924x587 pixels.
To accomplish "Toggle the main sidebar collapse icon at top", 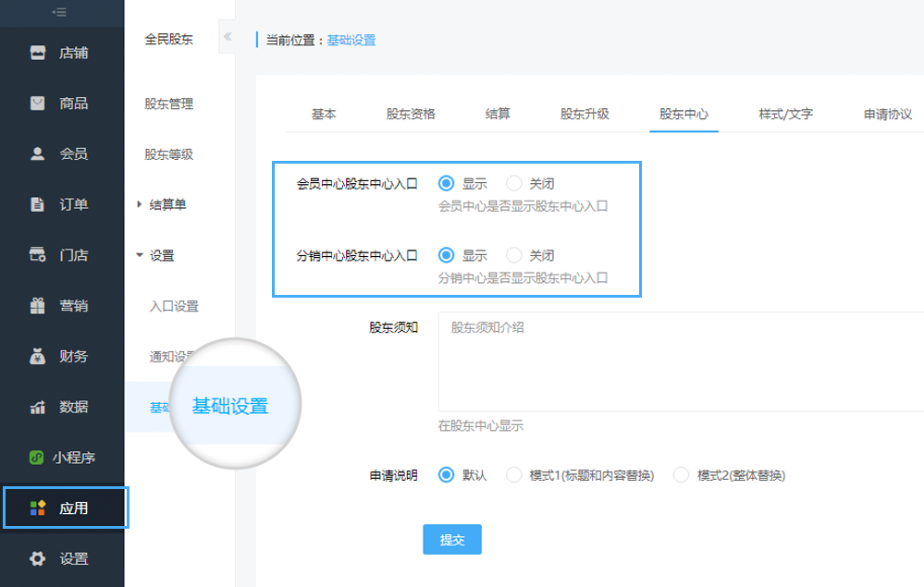I will click(59, 12).
